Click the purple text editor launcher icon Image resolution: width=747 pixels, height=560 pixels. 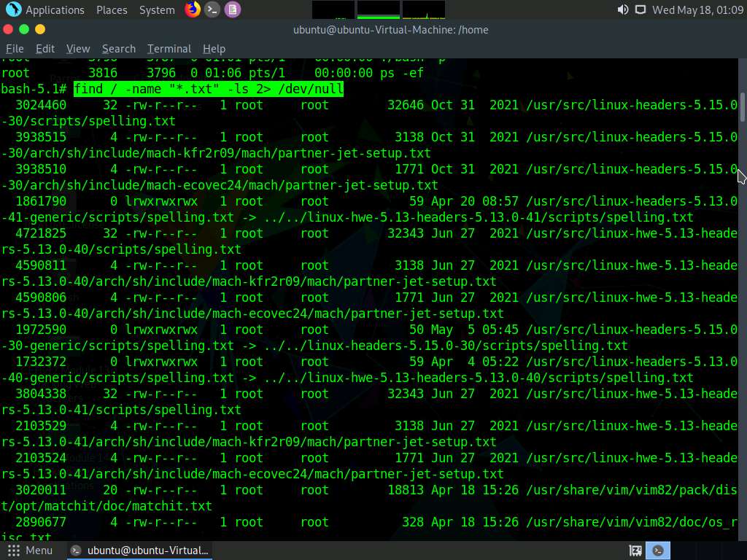click(x=232, y=9)
